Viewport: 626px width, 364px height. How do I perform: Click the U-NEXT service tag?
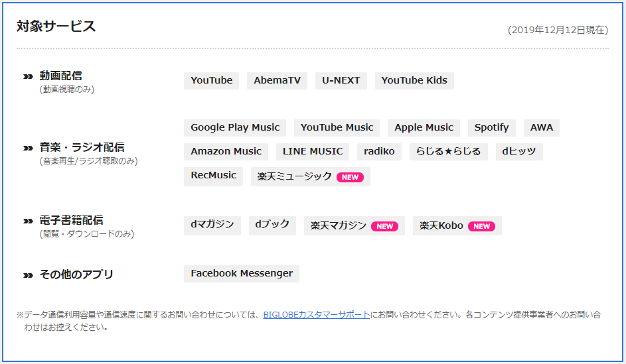click(341, 80)
